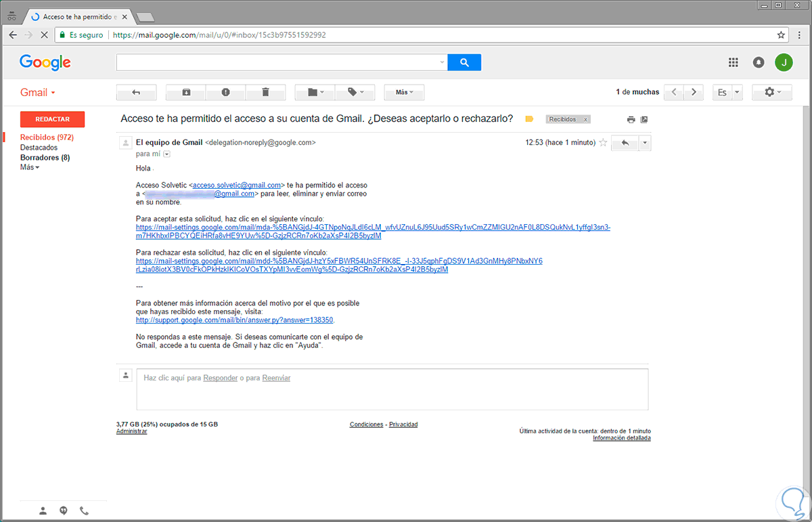Print the whole conversation
The image size is (812, 522).
(631, 119)
